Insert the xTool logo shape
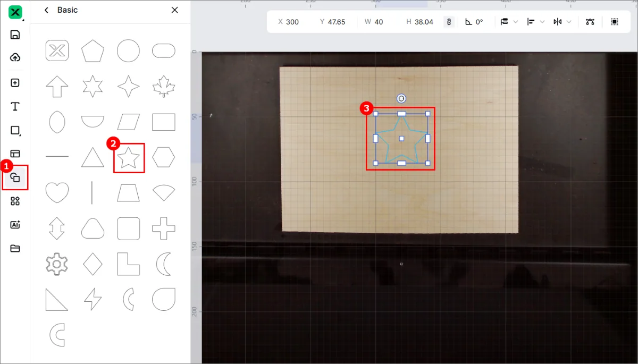The image size is (638, 364). tap(57, 51)
